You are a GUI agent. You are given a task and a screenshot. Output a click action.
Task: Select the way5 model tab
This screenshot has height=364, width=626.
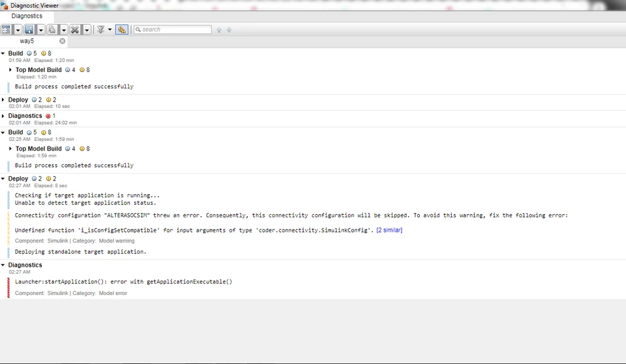[27, 41]
